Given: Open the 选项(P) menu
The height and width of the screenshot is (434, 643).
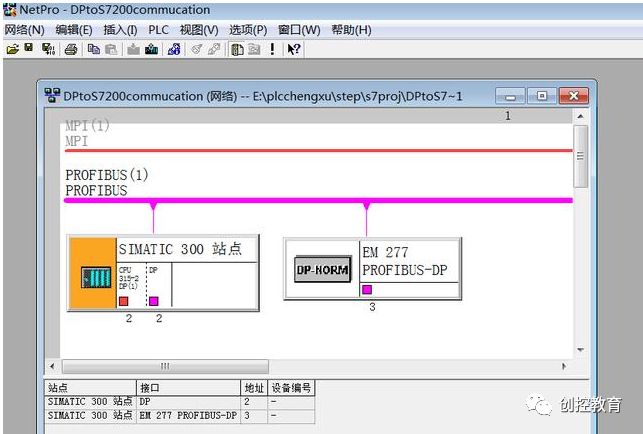Looking at the screenshot, I should [x=248, y=30].
